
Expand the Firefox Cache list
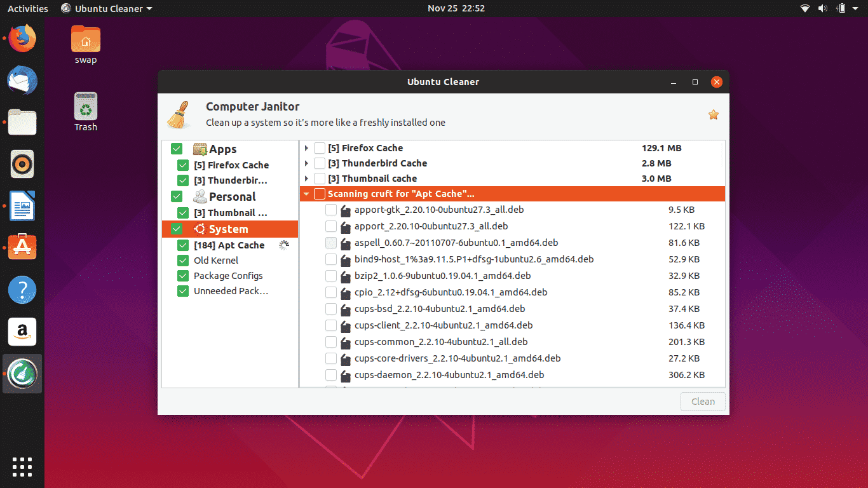click(306, 147)
